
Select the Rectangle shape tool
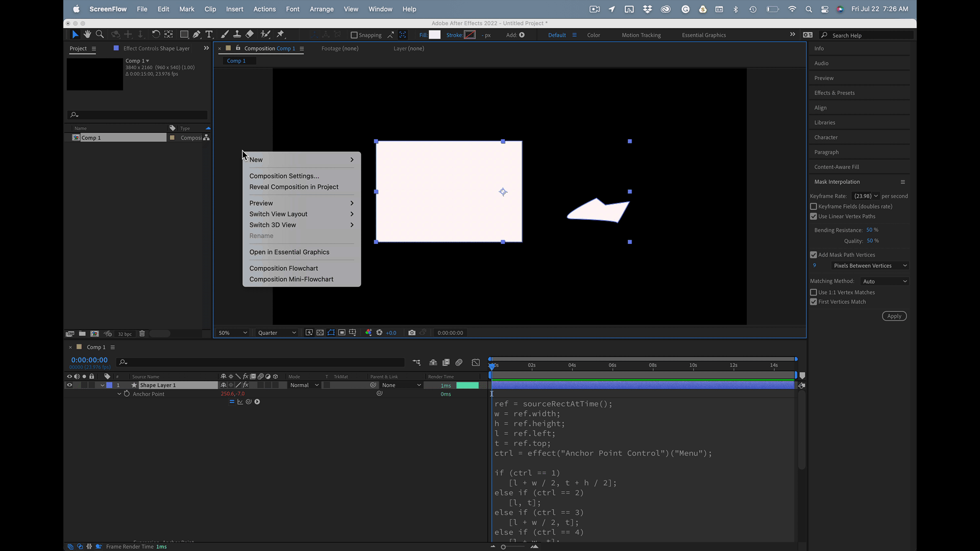(184, 34)
